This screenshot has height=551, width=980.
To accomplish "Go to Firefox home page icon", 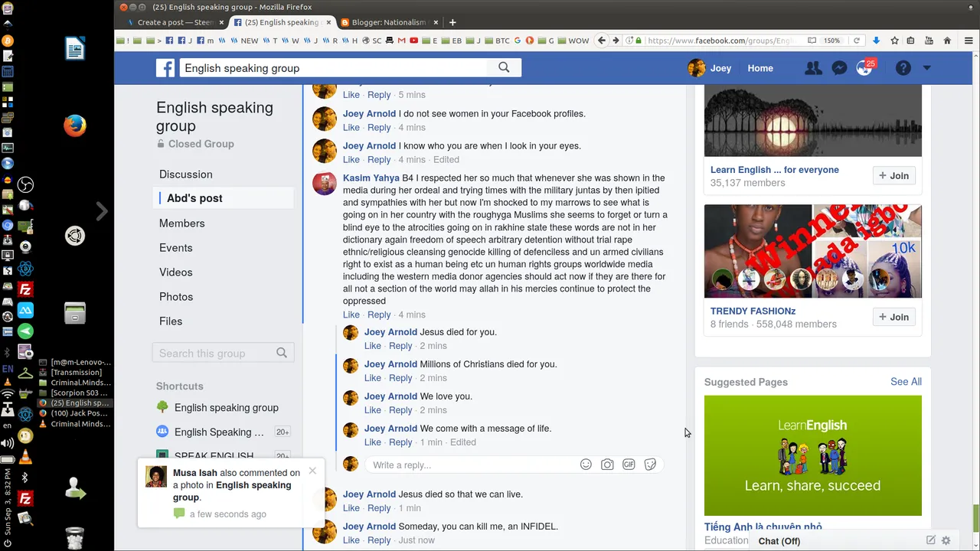I will (947, 41).
